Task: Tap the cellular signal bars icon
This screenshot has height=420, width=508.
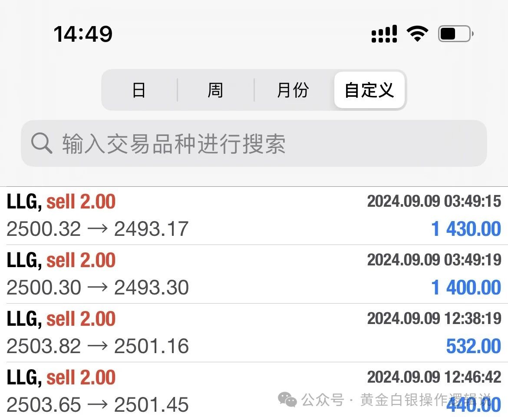Action: tap(384, 34)
